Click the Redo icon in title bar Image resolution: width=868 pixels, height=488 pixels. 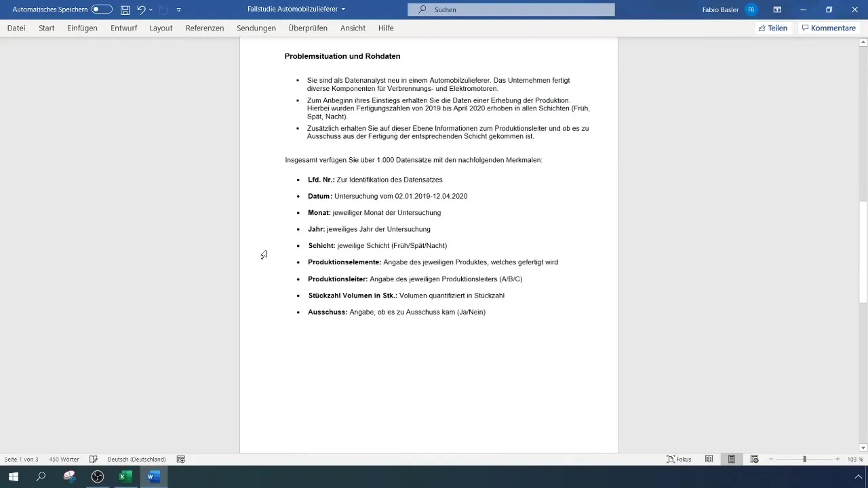pos(163,9)
